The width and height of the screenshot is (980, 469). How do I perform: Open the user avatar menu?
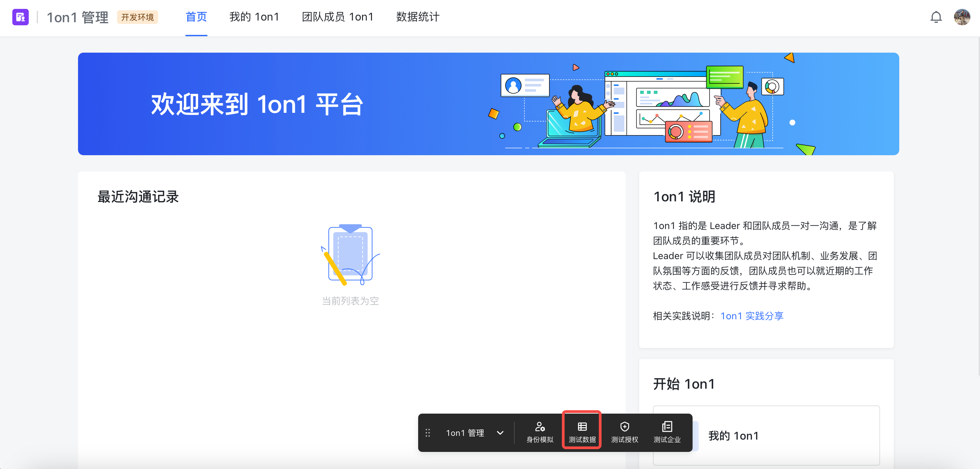pyautogui.click(x=962, y=17)
